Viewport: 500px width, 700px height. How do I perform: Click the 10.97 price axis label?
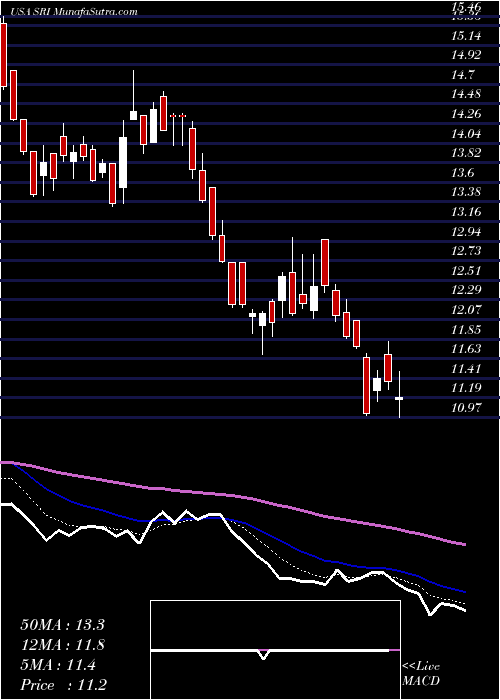467,407
